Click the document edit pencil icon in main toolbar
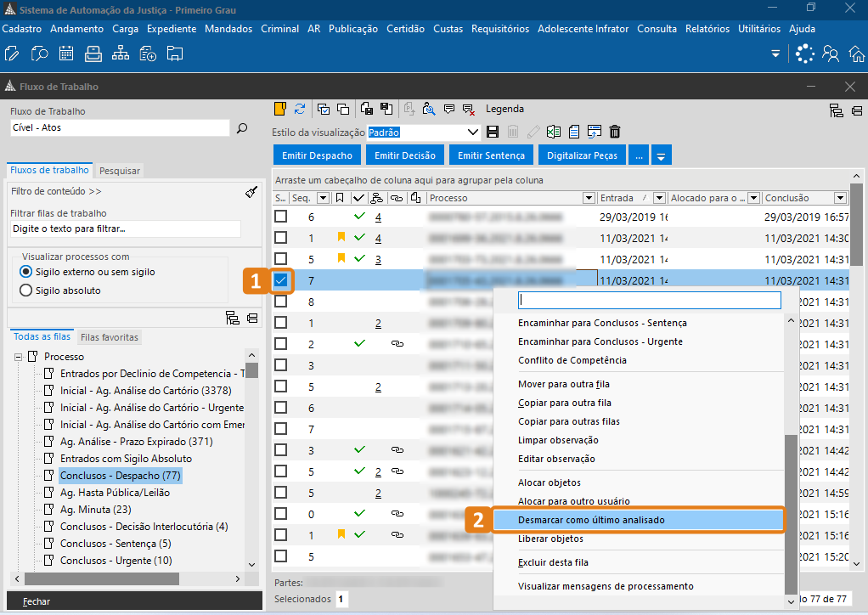Image resolution: width=868 pixels, height=615 pixels. pos(12,54)
